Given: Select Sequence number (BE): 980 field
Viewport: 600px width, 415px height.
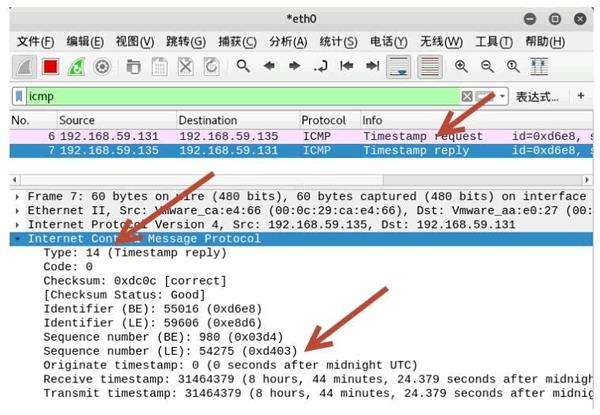Looking at the screenshot, I should (x=163, y=337).
